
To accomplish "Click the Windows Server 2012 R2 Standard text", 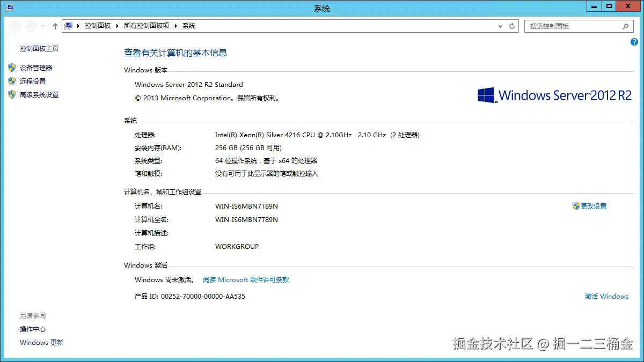I will (188, 85).
